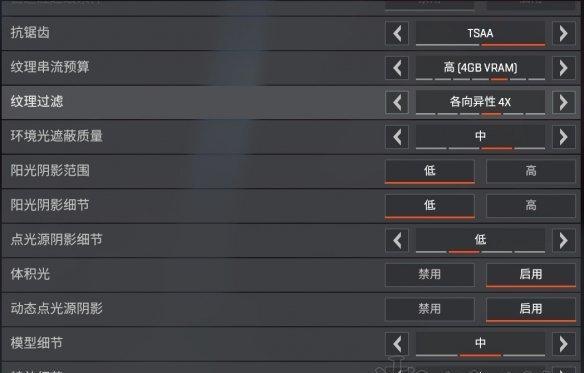Lower 环境光遮蔽质量 with left arrow

pos(397,137)
